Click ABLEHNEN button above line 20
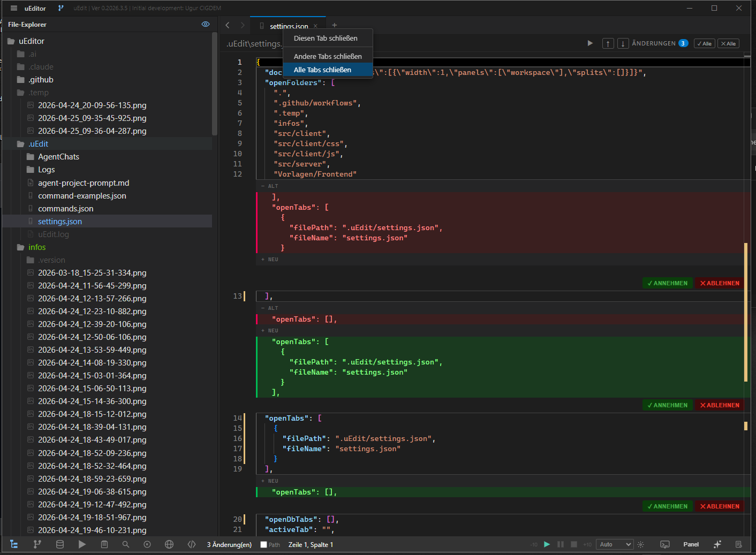Screen dimensions: 756x555 [x=720, y=506]
